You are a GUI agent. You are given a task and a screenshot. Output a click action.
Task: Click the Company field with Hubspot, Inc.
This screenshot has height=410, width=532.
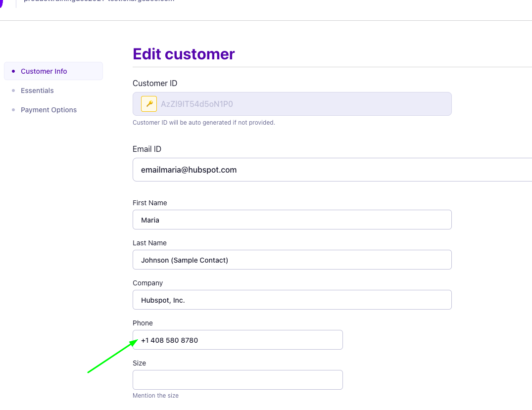(x=292, y=300)
